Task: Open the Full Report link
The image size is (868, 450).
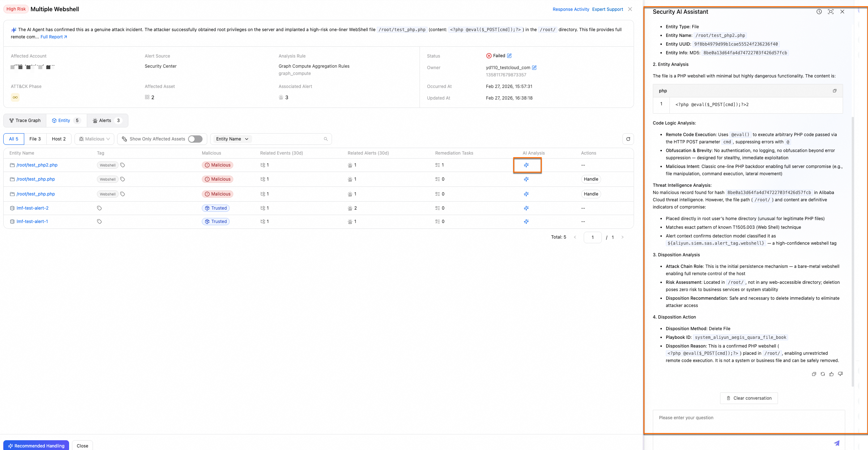Action: [54, 37]
